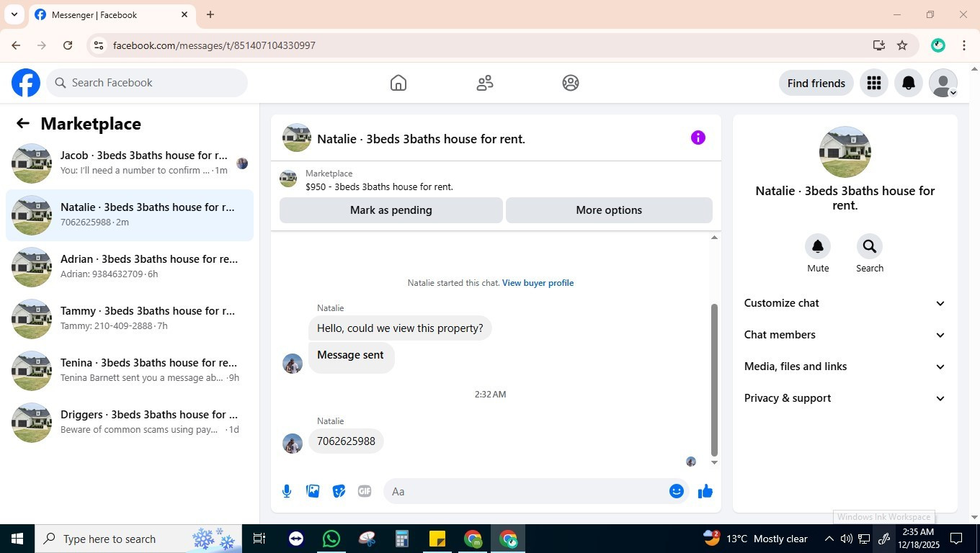
Task: Expand Customize chat section
Action: [845, 303]
